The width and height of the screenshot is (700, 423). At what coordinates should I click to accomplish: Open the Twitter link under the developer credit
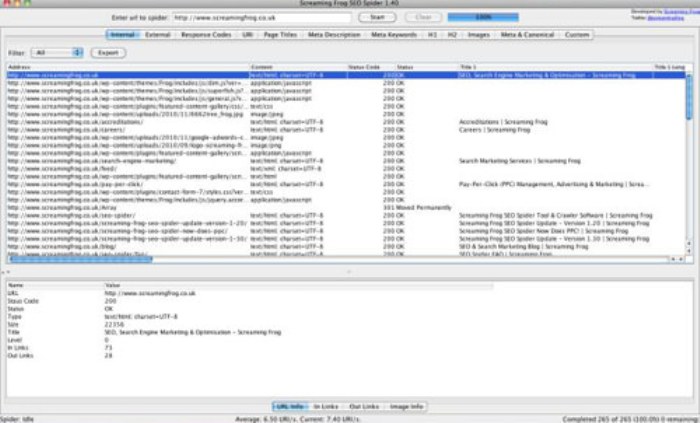[666, 18]
